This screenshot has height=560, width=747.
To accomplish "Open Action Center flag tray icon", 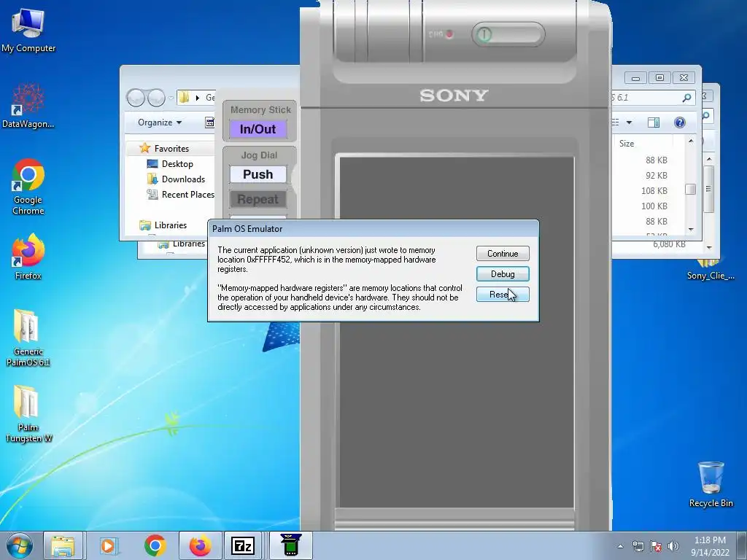I will (656, 546).
